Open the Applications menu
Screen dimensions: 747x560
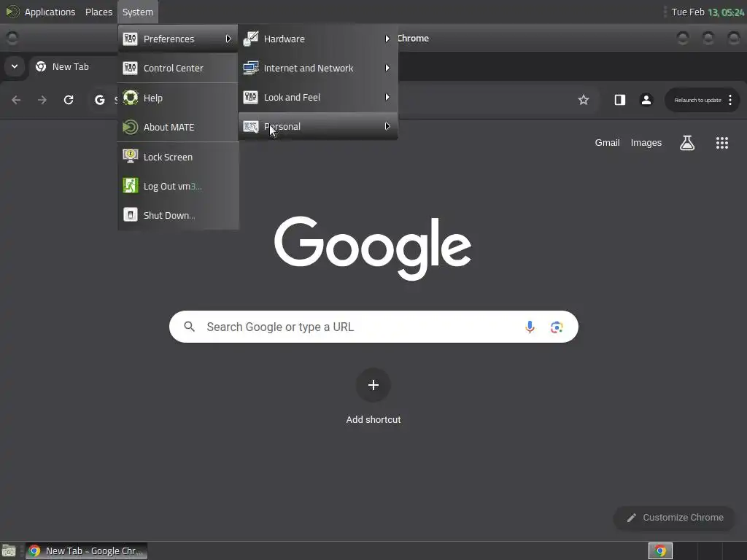click(x=50, y=12)
